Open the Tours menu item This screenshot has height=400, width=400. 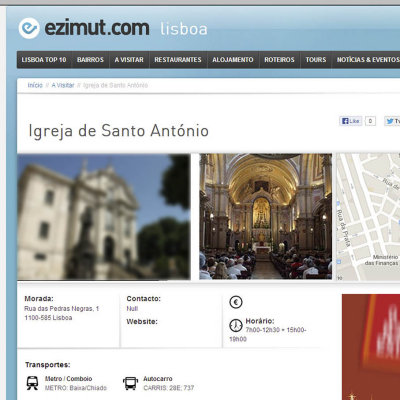(x=316, y=60)
